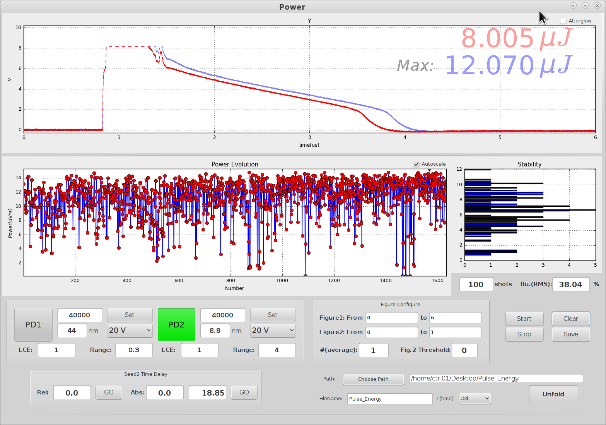Click GO for absolute time delay
The image size is (606, 425).
click(x=244, y=393)
